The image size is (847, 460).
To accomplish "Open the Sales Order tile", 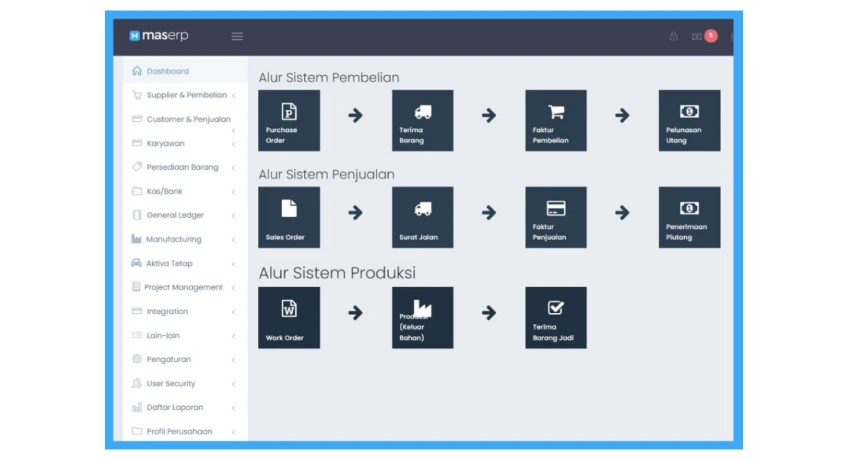I will coord(289,218).
